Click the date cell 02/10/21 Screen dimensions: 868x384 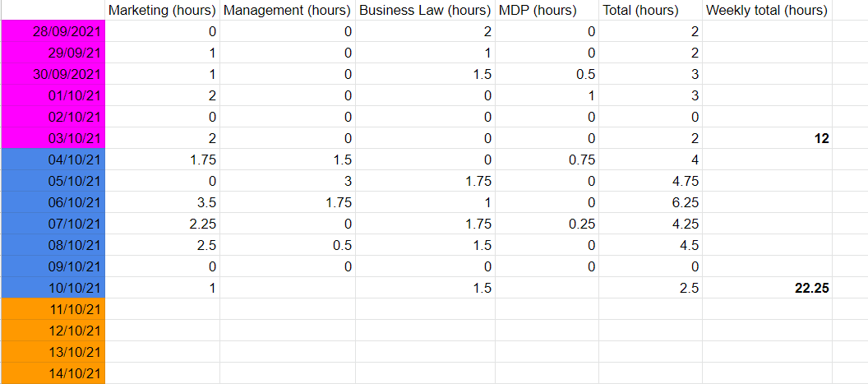[x=53, y=117]
